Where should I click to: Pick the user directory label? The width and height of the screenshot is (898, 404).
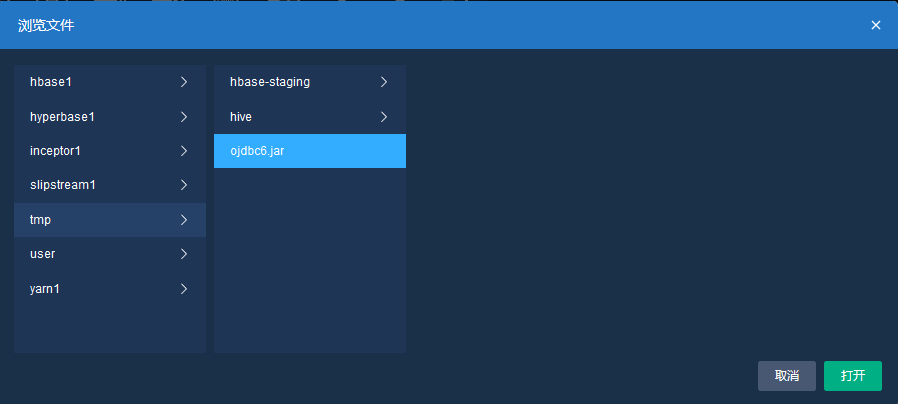click(x=42, y=254)
